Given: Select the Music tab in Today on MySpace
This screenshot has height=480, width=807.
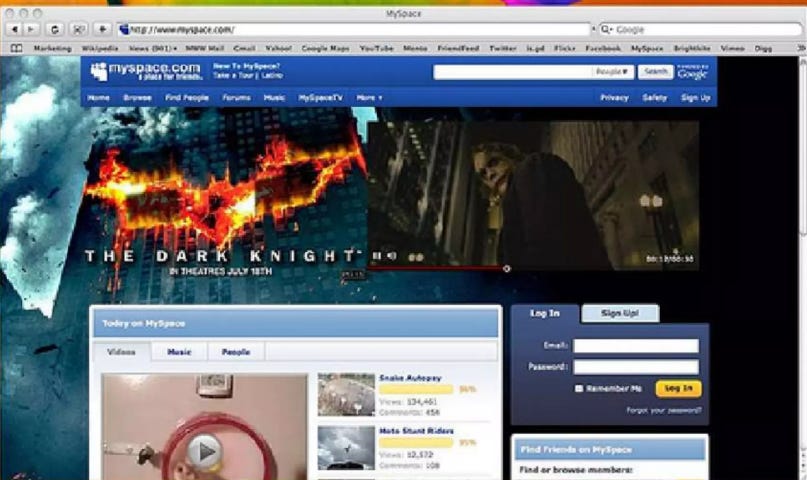Looking at the screenshot, I should point(179,352).
